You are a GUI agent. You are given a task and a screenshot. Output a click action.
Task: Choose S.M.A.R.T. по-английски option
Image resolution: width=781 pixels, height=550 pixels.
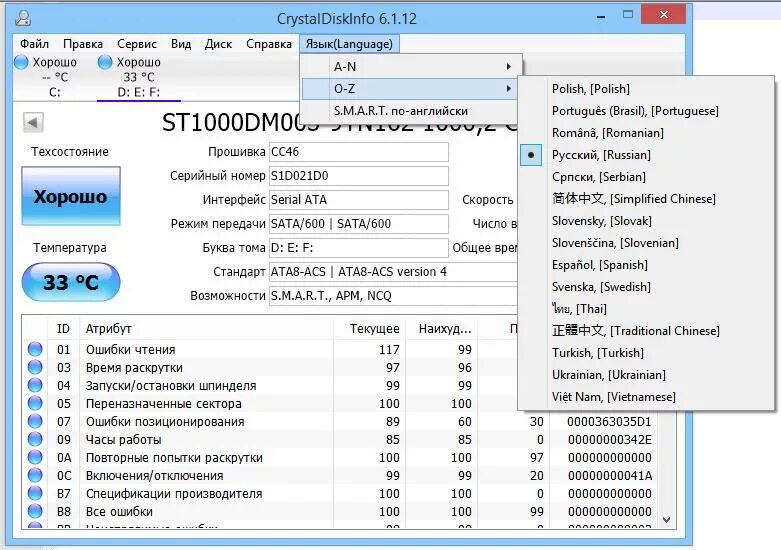(x=411, y=111)
